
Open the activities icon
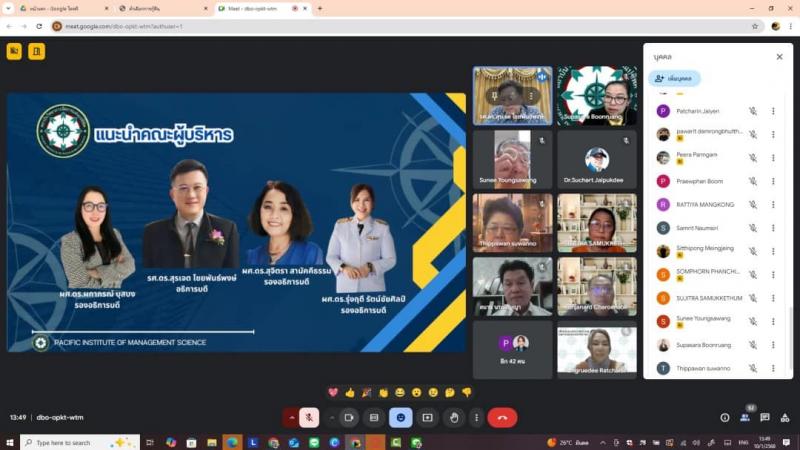(785, 417)
